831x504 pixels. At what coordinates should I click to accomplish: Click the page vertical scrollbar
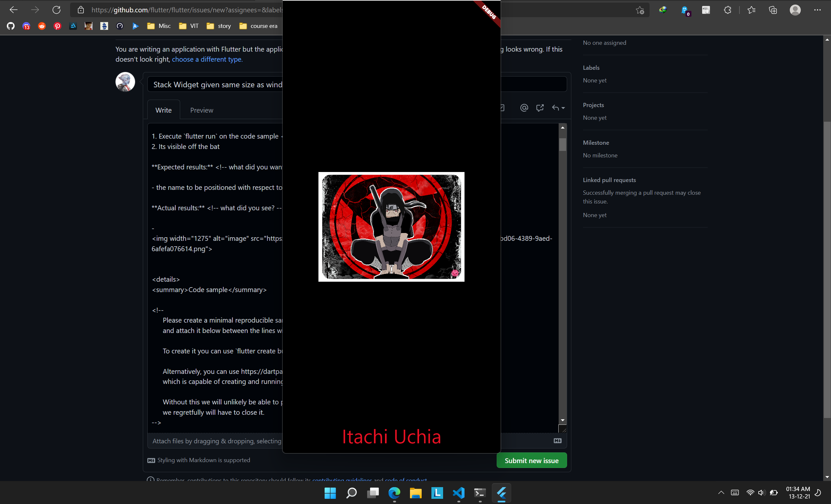[826, 270]
